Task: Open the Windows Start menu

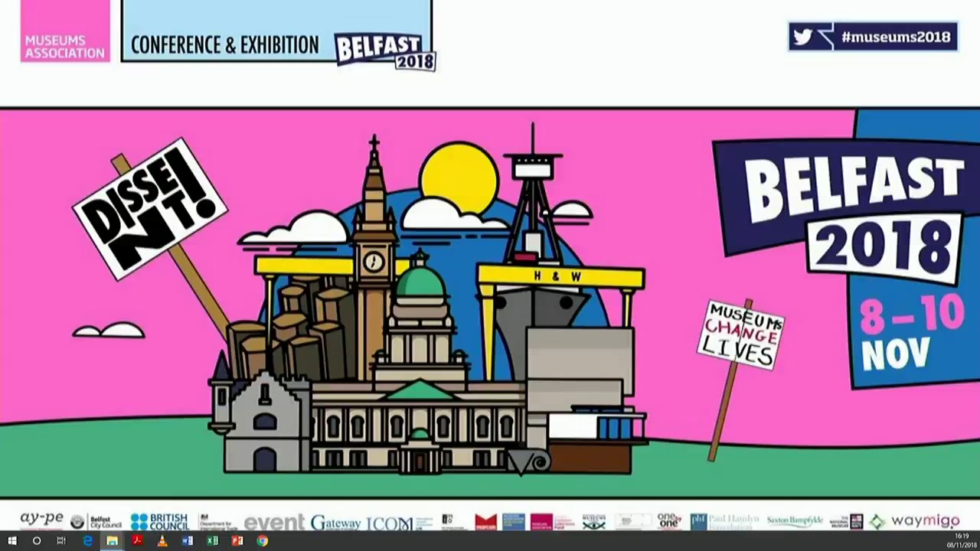Action: tap(11, 541)
